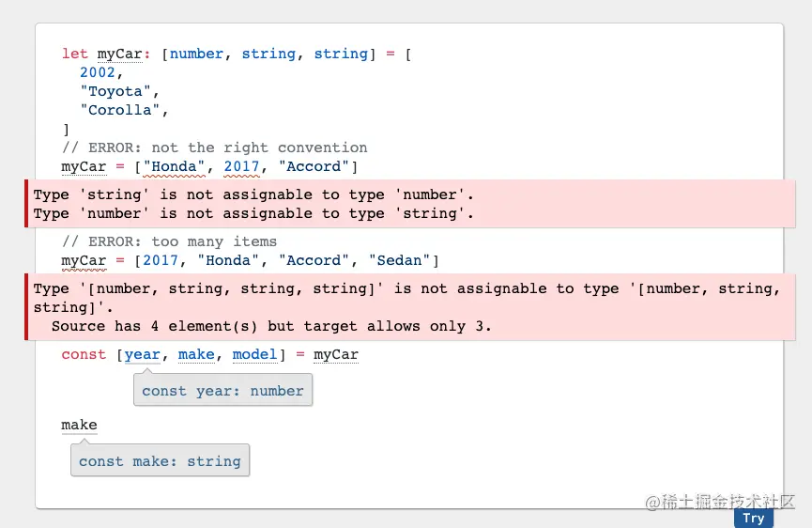This screenshot has height=528, width=812.
Task: Click the blue Try button
Action: [x=753, y=518]
